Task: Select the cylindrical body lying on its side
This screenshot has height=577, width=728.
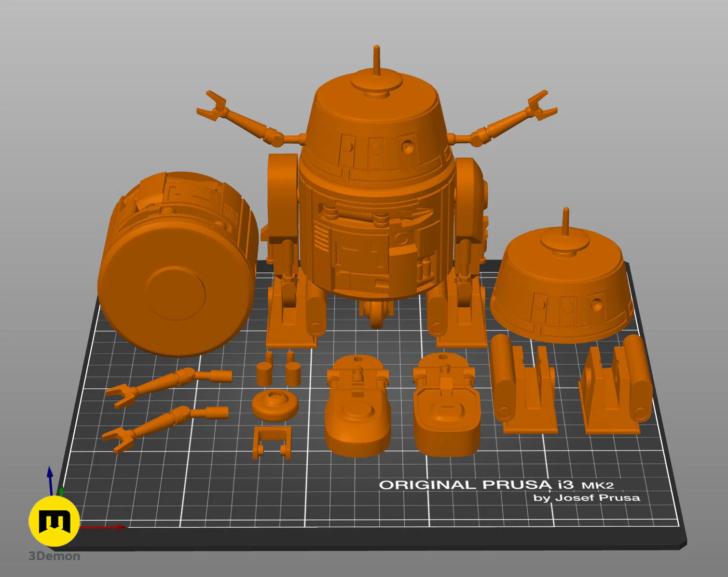Action: click(x=178, y=264)
